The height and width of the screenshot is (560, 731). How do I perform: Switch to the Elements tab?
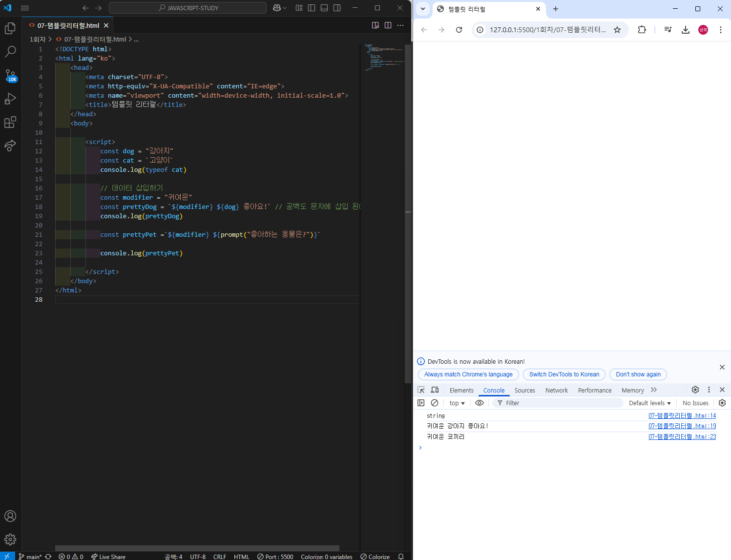(461, 390)
